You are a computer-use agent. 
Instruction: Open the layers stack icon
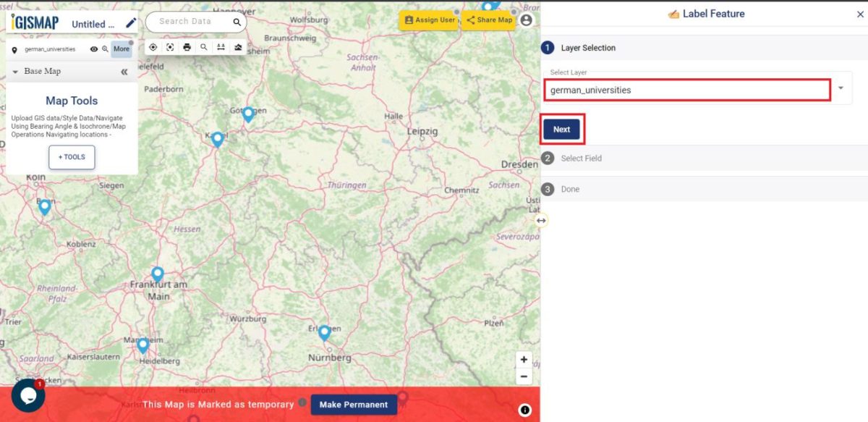(x=238, y=47)
